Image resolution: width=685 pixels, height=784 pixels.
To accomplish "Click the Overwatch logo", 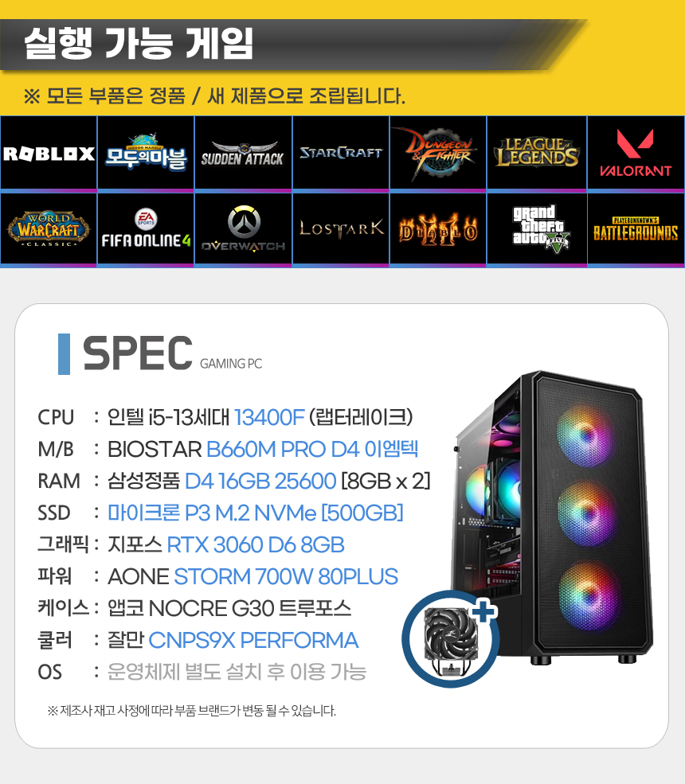I will point(243,229).
